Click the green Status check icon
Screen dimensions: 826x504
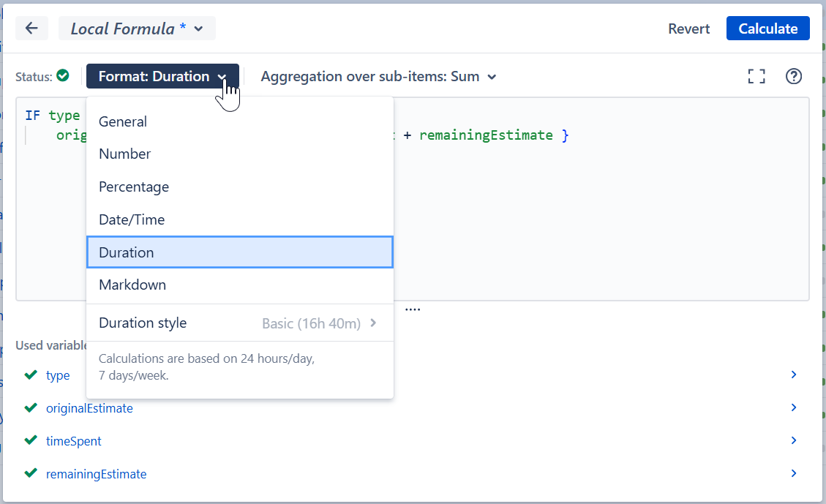(x=61, y=75)
